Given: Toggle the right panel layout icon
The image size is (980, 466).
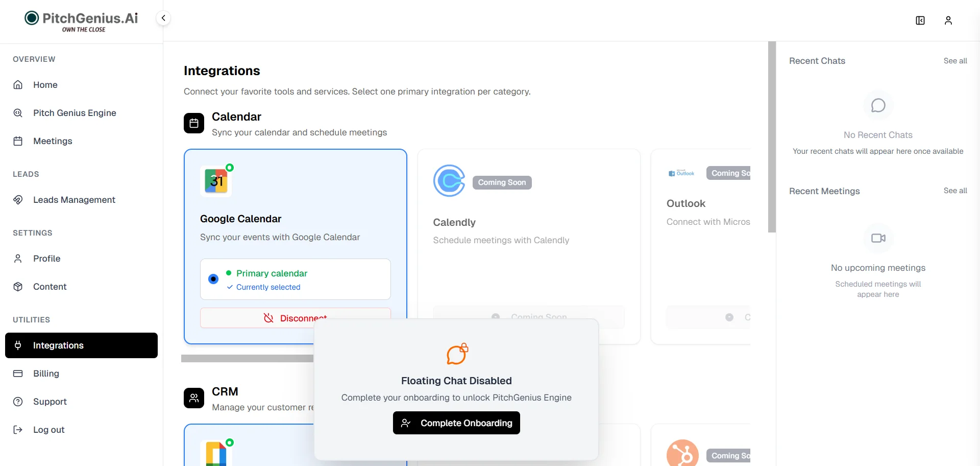Looking at the screenshot, I should pyautogui.click(x=920, y=20).
